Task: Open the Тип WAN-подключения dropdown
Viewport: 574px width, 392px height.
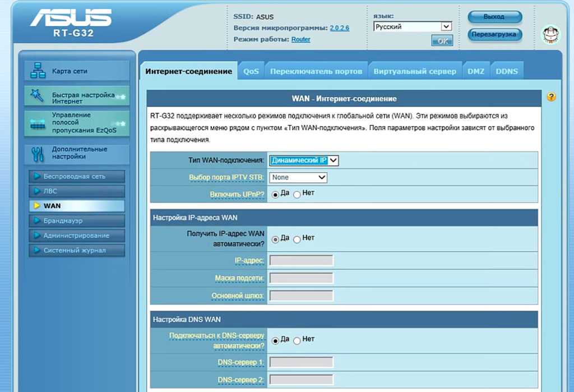Action: click(304, 160)
